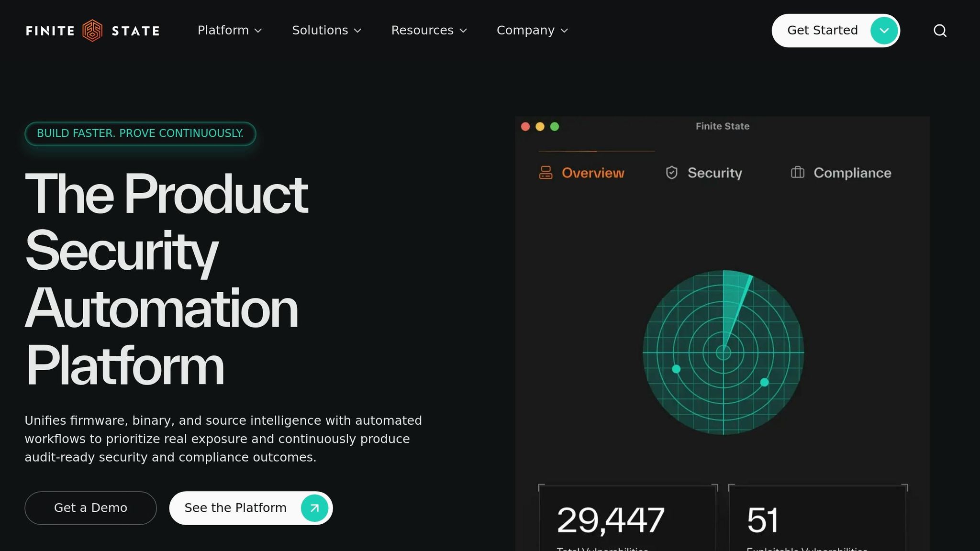Viewport: 980px width, 551px height.
Task: Click the Overview tab server icon
Action: pos(546,173)
